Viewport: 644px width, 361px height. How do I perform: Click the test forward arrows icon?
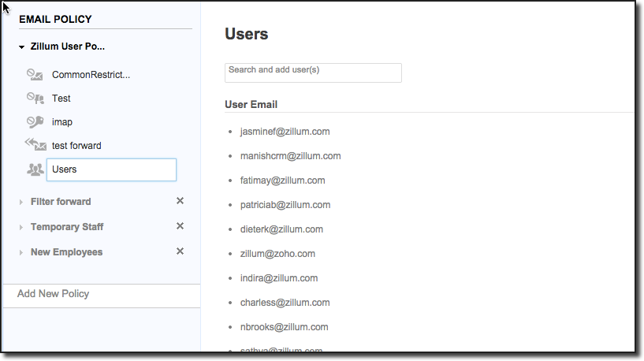[x=35, y=145]
